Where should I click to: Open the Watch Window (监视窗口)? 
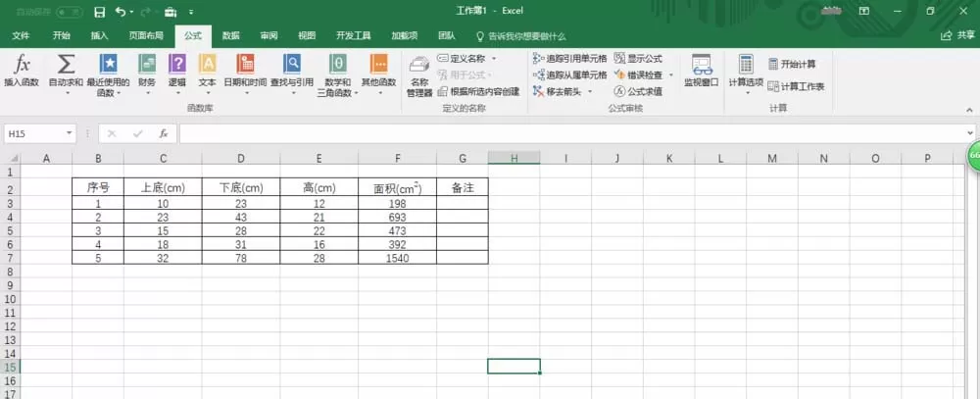tap(702, 70)
